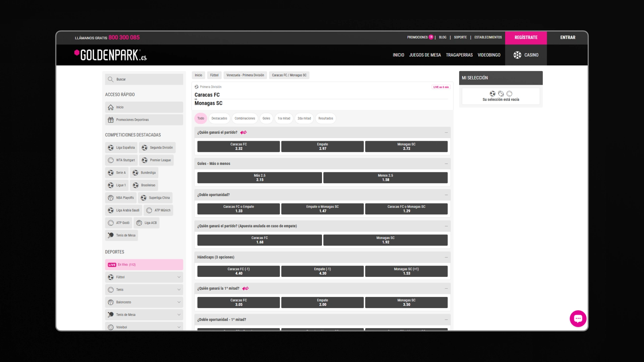Click the Tenis de Mesa paddle icon in competitions
Image resolution: width=644 pixels, height=362 pixels.
(111, 235)
